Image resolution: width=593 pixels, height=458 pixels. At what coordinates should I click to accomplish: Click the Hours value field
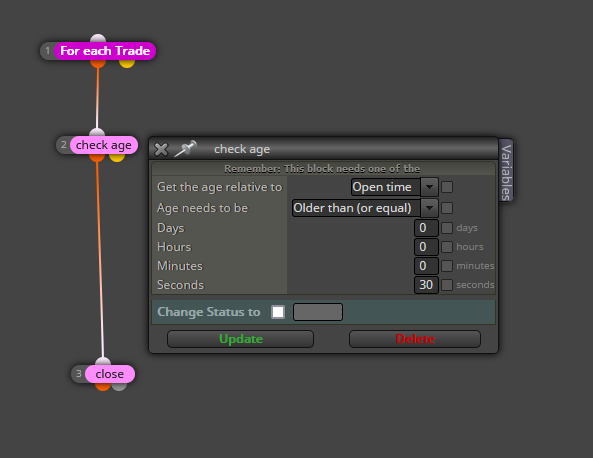tap(426, 247)
